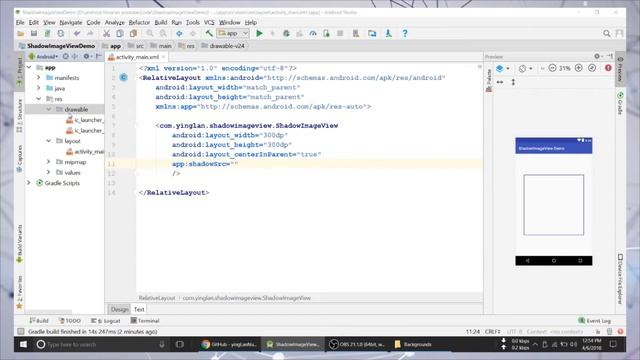
Task: Click the Save All toolbar icon
Action: click(34, 33)
